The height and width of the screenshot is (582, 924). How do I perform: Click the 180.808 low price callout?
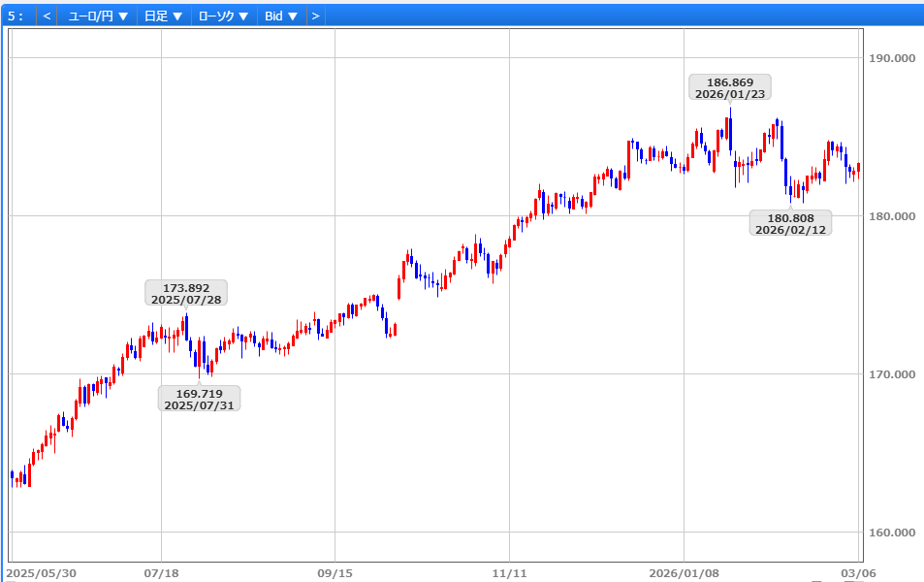coord(790,224)
